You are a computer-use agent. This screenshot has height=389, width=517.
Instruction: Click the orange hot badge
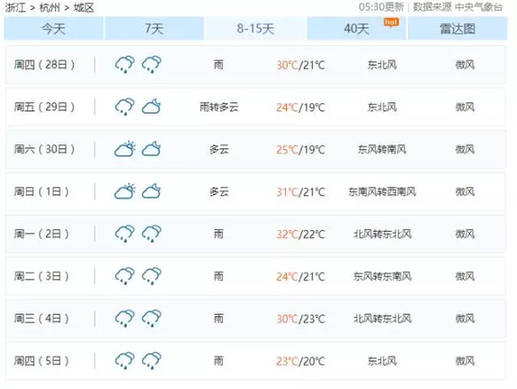[x=391, y=22]
